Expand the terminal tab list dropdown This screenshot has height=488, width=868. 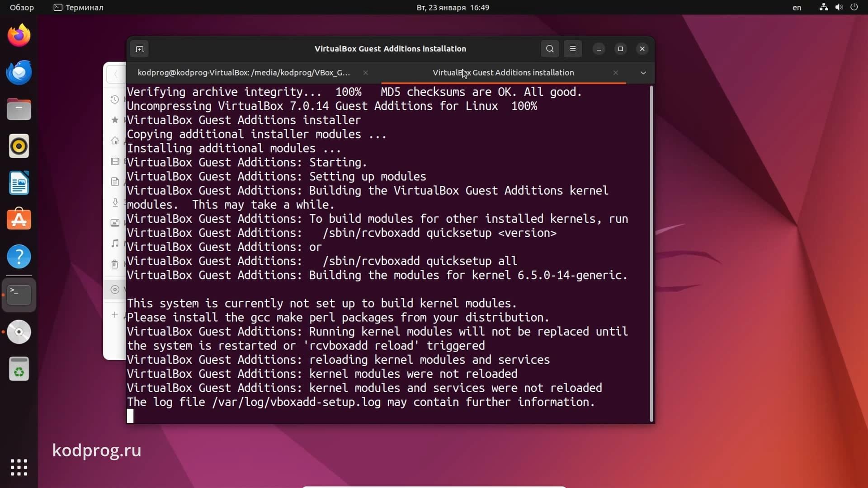point(643,73)
